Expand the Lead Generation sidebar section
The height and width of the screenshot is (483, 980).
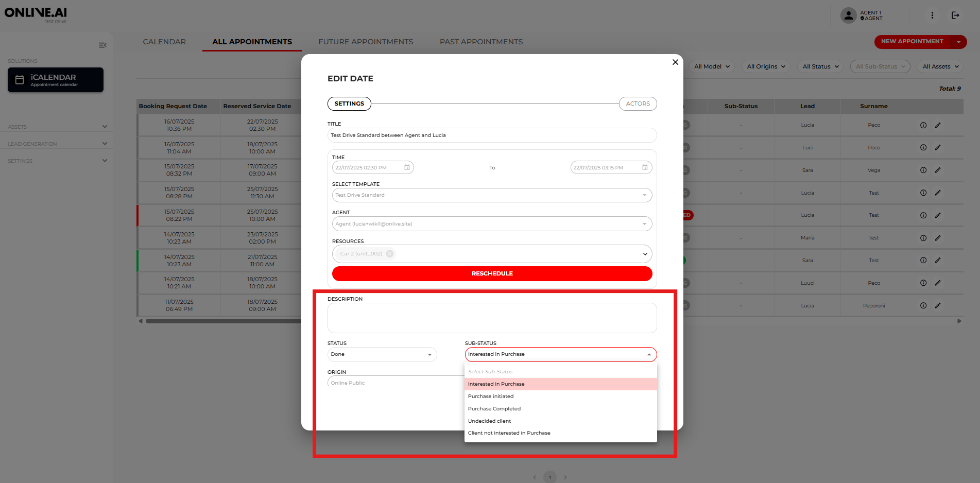[57, 144]
